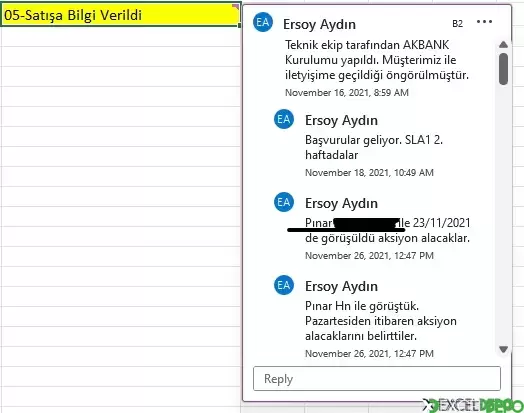Select the yellow cell 05-Satışa Bilgi Verildi
The height and width of the screenshot is (413, 524).
(120, 15)
